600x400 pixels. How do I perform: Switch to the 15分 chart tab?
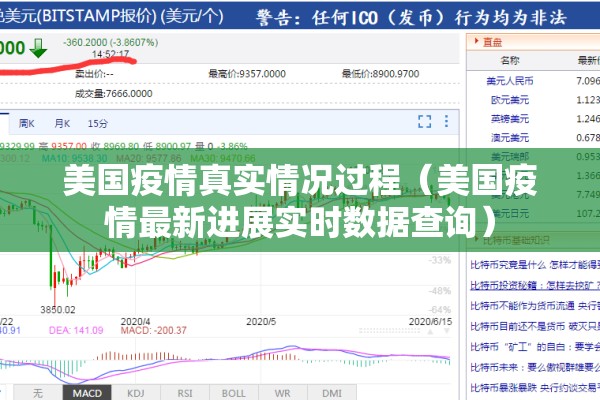pyautogui.click(x=98, y=124)
